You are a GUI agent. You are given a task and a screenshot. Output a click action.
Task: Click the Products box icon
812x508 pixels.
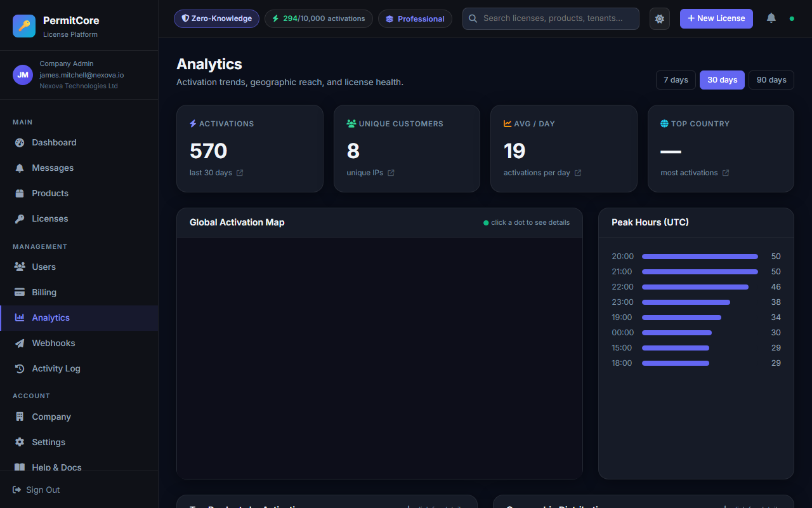pyautogui.click(x=20, y=193)
